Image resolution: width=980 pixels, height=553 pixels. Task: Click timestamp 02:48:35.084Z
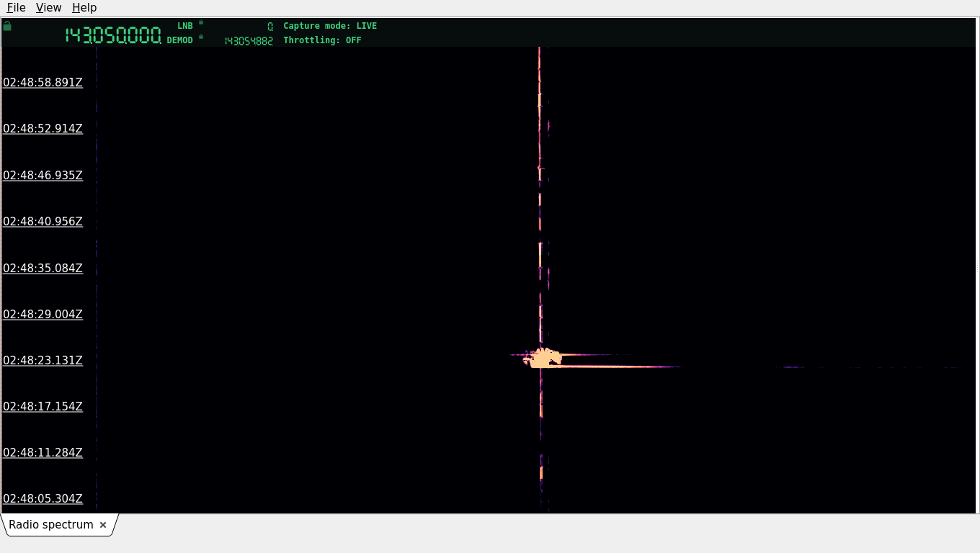point(43,269)
